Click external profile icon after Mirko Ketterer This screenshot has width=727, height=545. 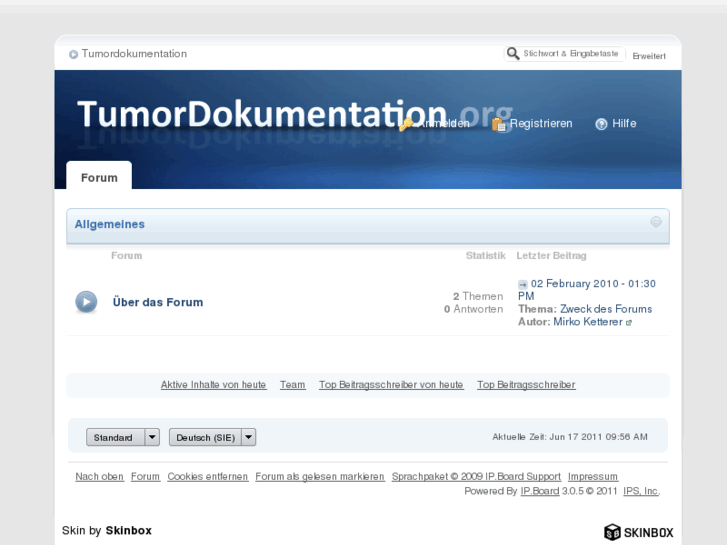629,323
